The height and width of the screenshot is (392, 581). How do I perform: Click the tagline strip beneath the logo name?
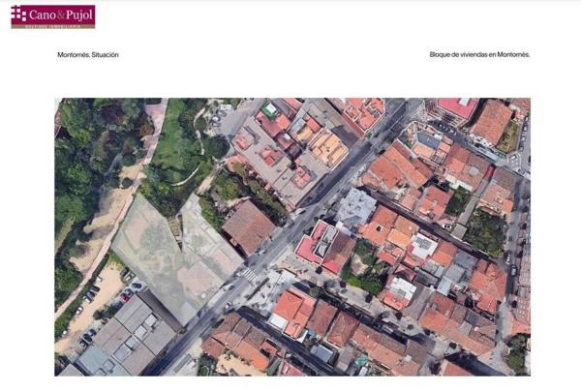52,25
